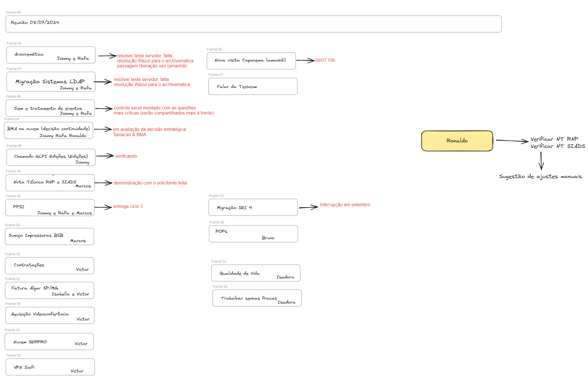Select 'Nota Técnica RNP e SIADS' text

45,182
